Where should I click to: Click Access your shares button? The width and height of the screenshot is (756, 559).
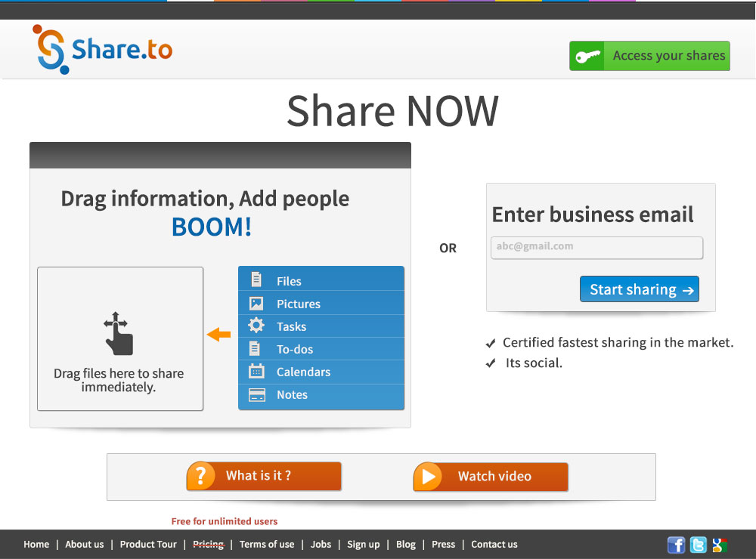pos(649,56)
